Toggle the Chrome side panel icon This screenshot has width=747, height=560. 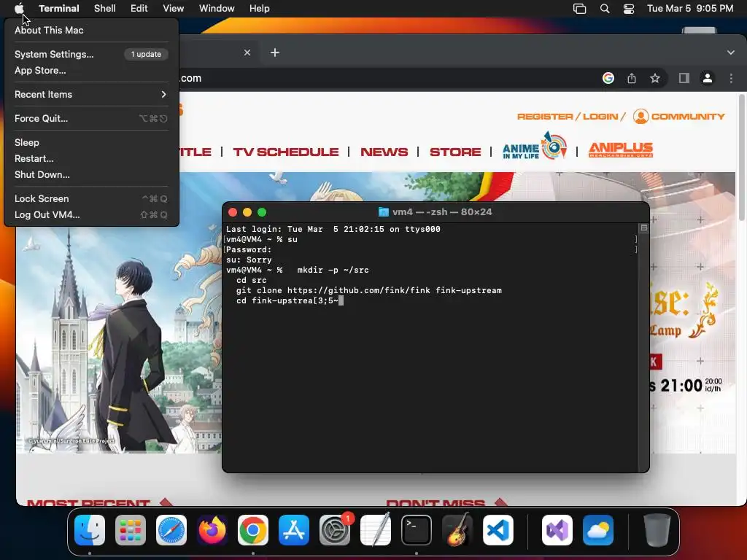point(684,78)
